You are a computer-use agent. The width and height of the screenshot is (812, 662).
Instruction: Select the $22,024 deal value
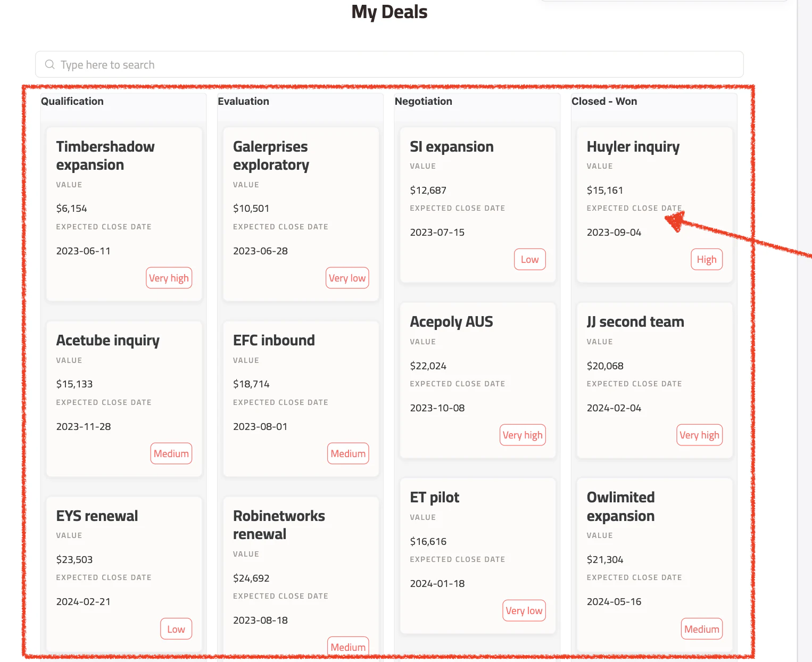pos(428,366)
